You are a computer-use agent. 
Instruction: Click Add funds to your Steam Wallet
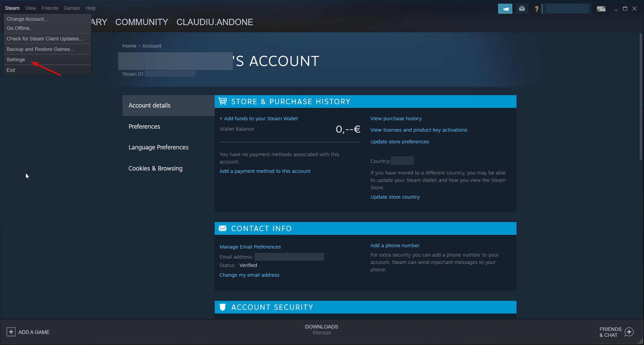259,119
